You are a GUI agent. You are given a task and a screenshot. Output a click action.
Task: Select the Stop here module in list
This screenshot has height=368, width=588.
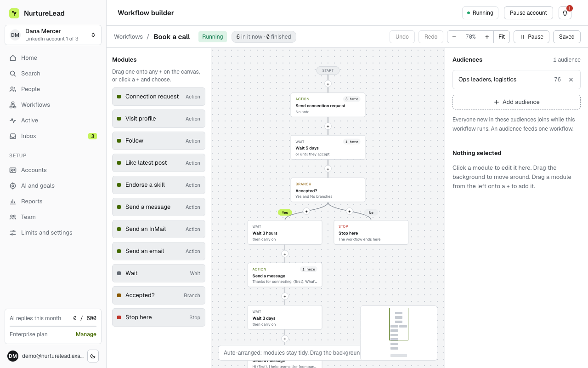158,317
